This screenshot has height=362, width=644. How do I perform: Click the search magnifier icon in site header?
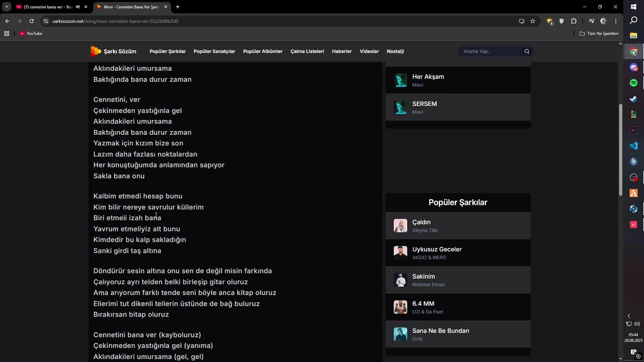tap(527, 51)
